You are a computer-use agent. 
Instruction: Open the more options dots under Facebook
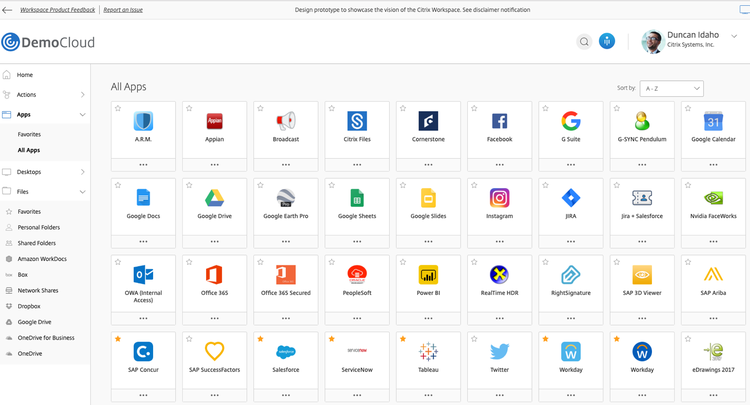[499, 164]
